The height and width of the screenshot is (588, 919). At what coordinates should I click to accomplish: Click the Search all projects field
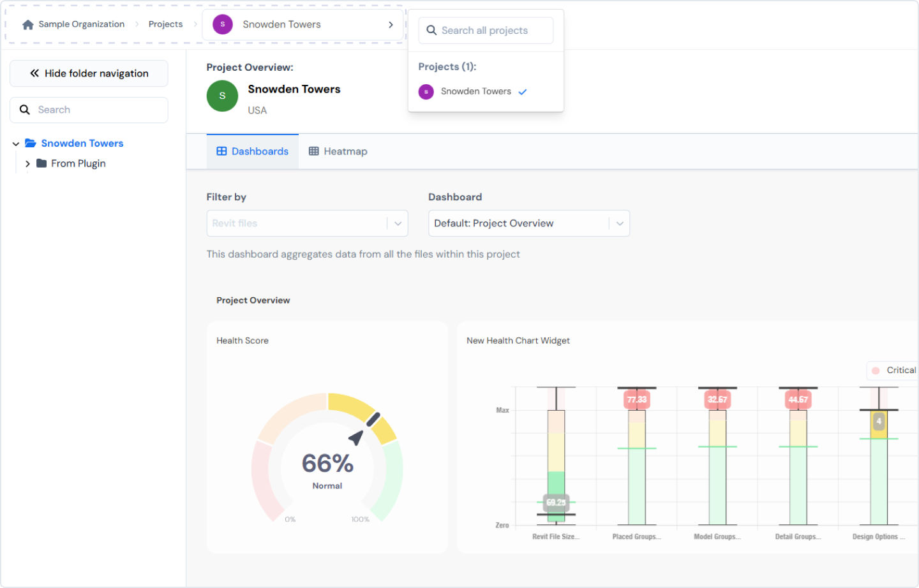tap(486, 30)
